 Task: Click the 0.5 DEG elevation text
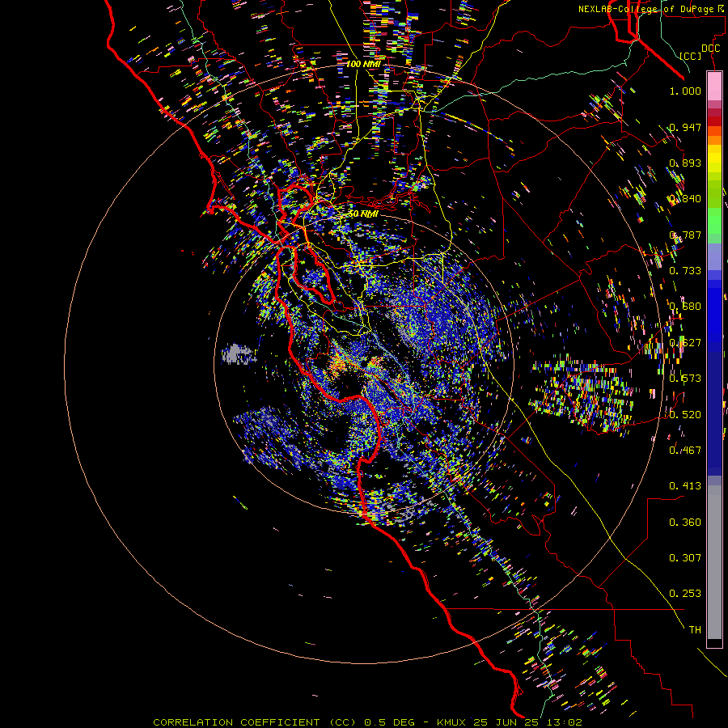coord(388,722)
